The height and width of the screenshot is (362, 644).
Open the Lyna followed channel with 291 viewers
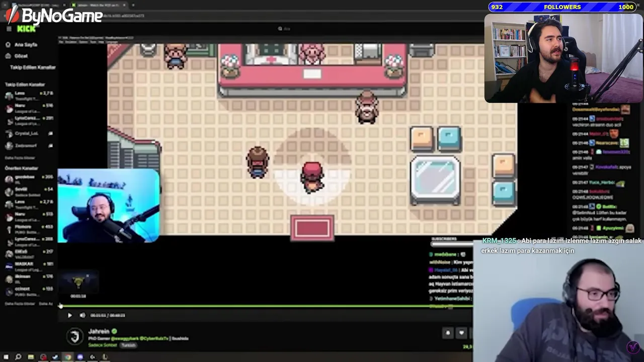coord(29,120)
